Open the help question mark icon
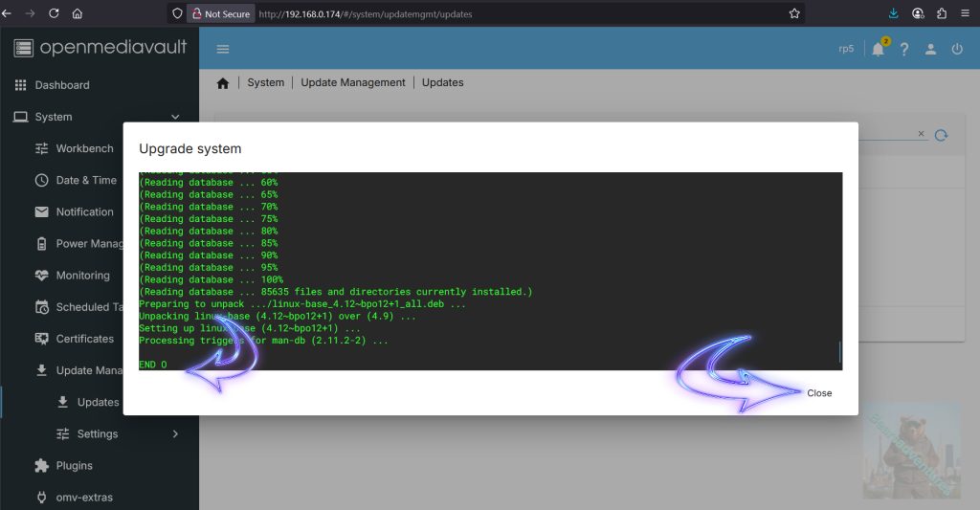The width and height of the screenshot is (980, 510). pyautogui.click(x=903, y=49)
